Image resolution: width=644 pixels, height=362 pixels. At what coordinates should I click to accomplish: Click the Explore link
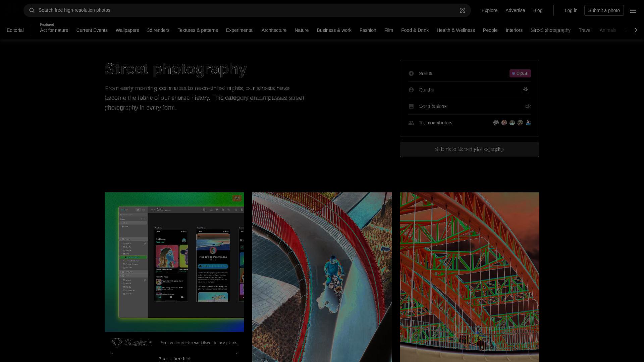(489, 10)
